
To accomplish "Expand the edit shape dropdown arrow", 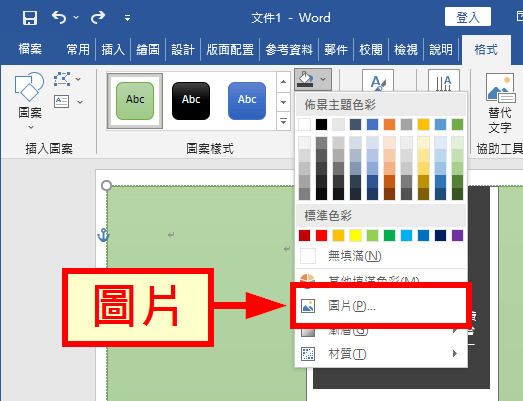I will click(x=78, y=79).
